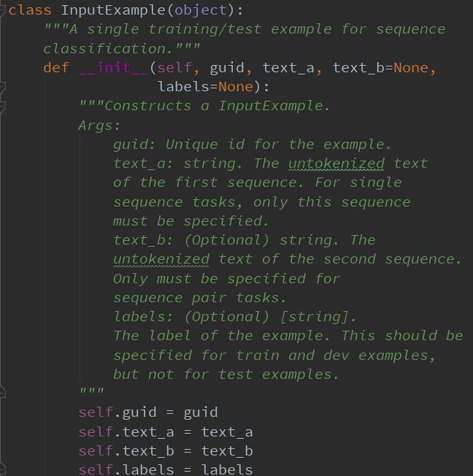473x476 pixels.
Task: Click the Args: docstring heading
Action: pos(99,126)
